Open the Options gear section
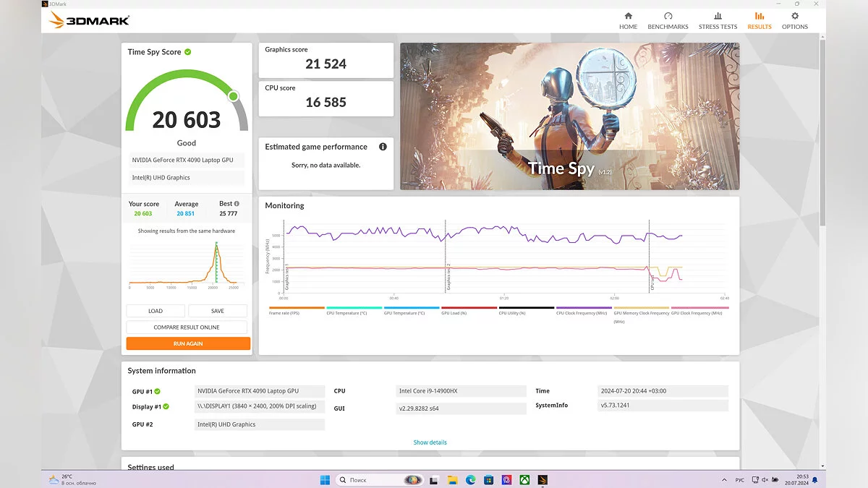The width and height of the screenshot is (868, 488). pos(794,20)
